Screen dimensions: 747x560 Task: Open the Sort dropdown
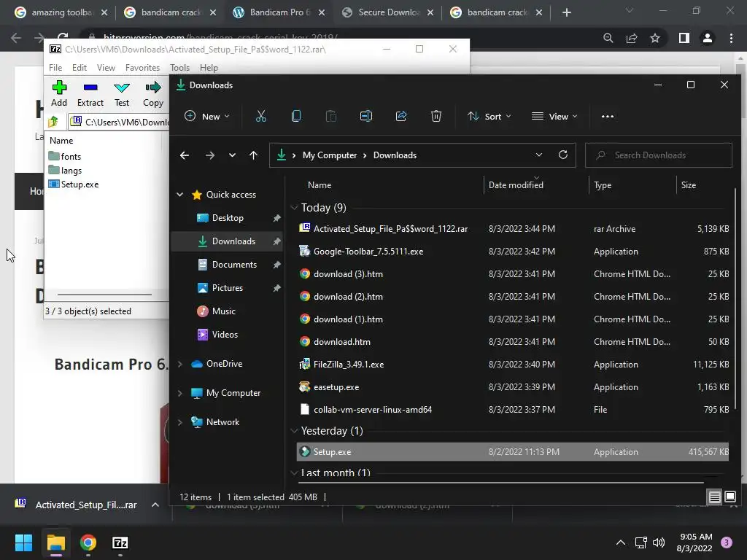click(489, 116)
